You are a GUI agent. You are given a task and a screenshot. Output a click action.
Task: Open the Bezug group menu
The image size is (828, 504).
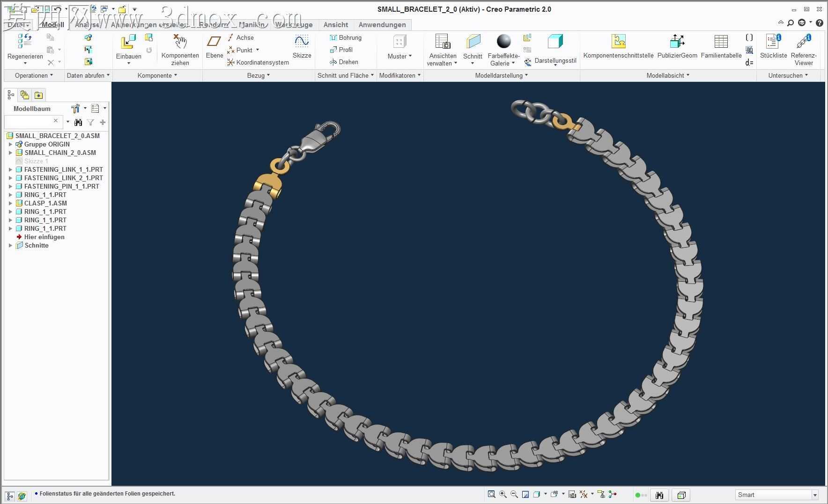tap(259, 75)
